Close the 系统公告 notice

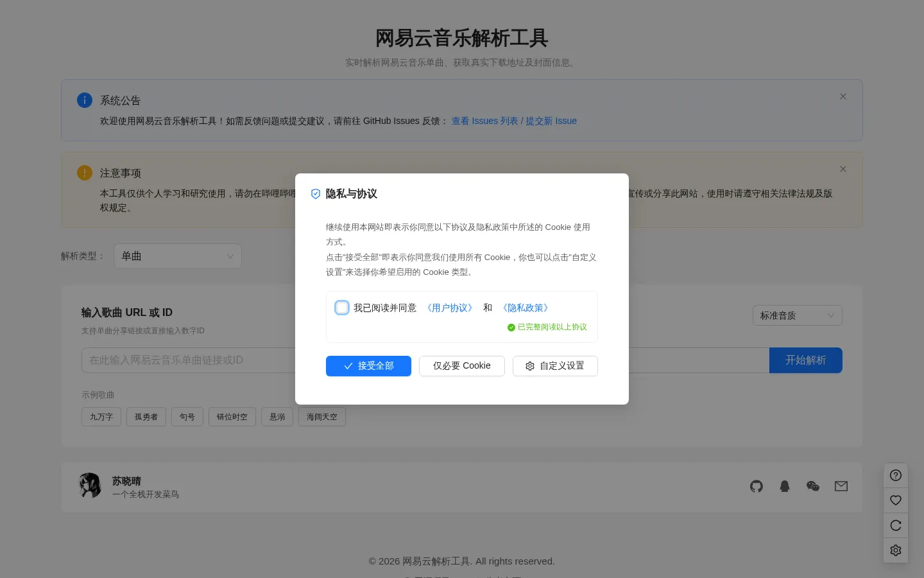click(843, 96)
